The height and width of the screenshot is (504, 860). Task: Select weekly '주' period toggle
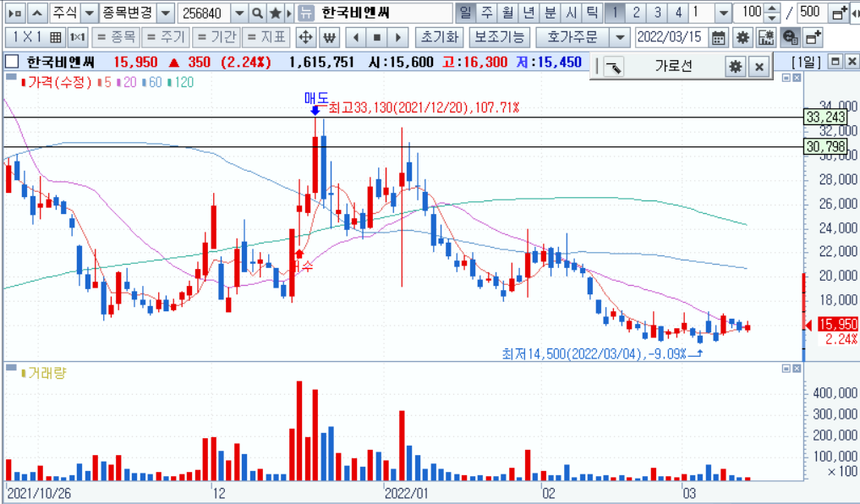point(486,13)
